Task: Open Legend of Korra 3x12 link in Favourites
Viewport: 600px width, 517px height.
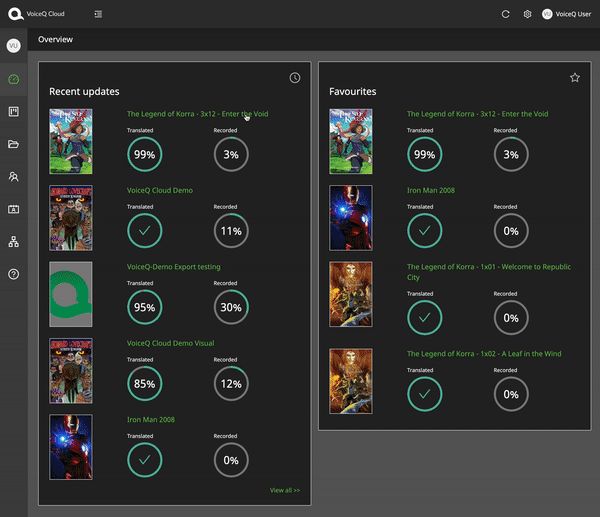Action: point(478,114)
